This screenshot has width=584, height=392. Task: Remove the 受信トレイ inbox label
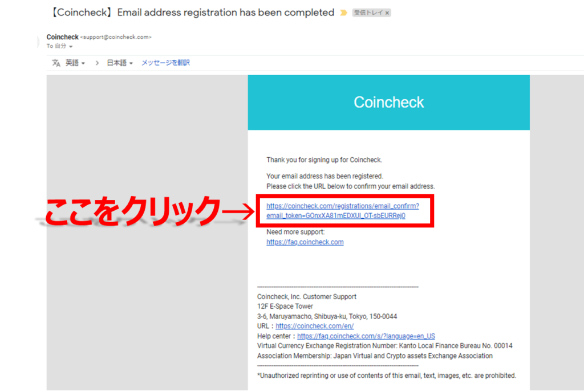(387, 13)
